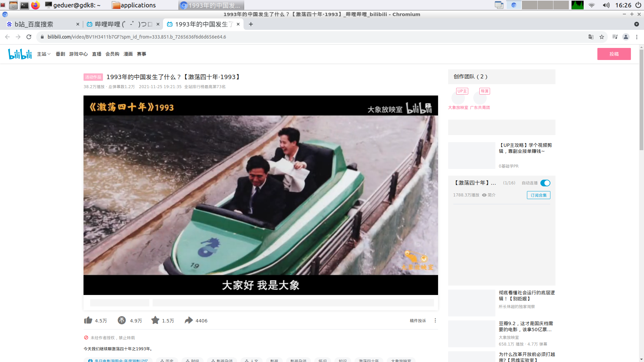Click 激荡四十年 playlist title

click(474, 183)
